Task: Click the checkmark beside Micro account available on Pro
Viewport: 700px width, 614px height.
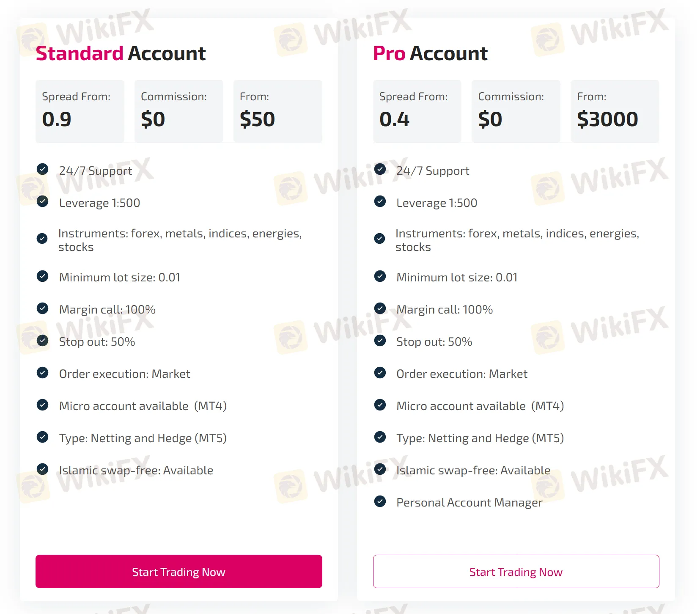Action: pyautogui.click(x=380, y=404)
